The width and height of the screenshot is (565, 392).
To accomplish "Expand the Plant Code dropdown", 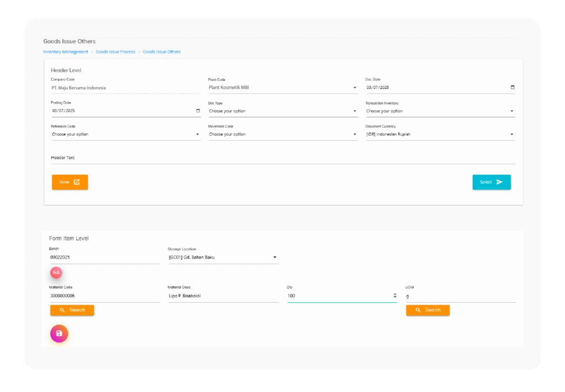I will coord(355,88).
